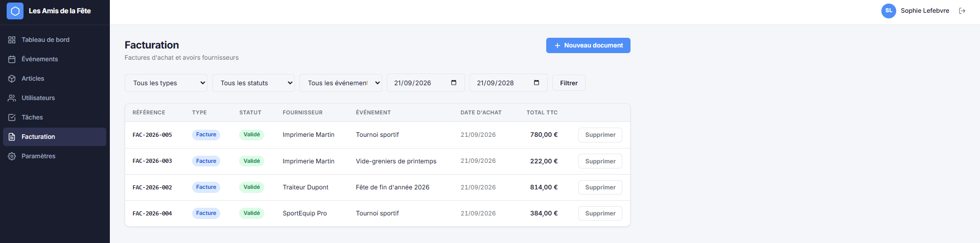Open calendar picker on the 21/09/2028 date field
This screenshot has width=980, height=243.
pos(536,83)
